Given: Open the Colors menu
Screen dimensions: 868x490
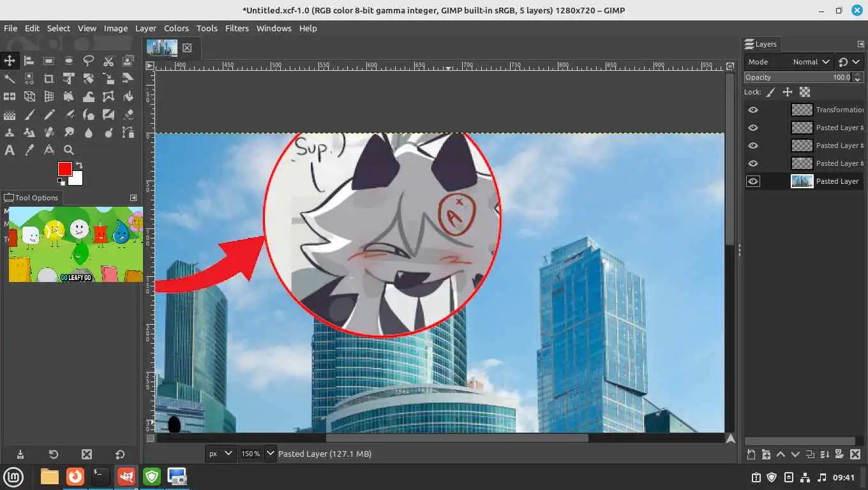Looking at the screenshot, I should click(x=176, y=28).
